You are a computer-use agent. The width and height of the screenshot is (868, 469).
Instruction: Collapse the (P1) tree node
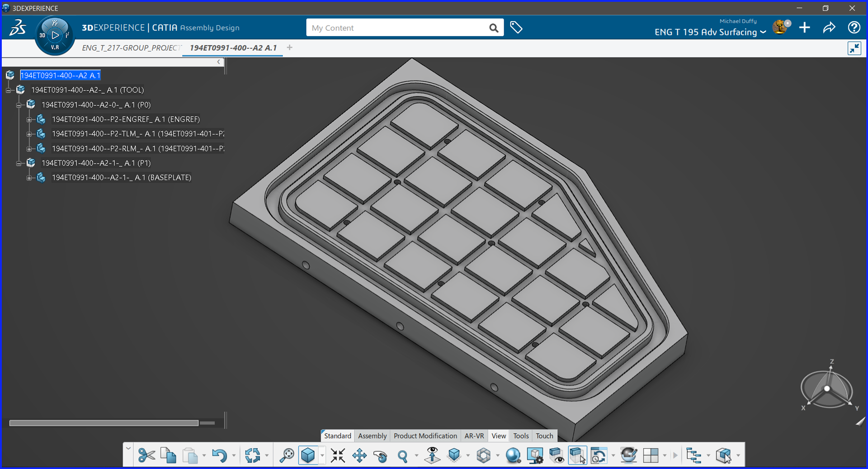19,163
